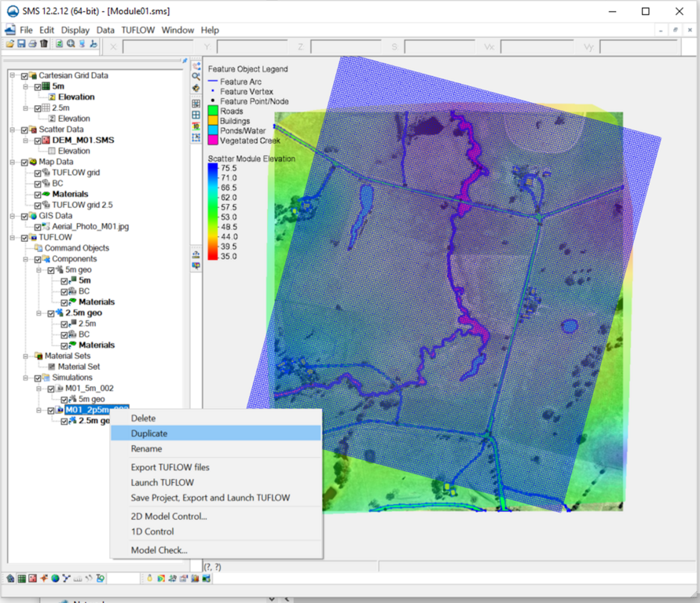Collapse the TUFLOW tree node
Image resolution: width=700 pixels, height=603 pixels.
[x=13, y=237]
